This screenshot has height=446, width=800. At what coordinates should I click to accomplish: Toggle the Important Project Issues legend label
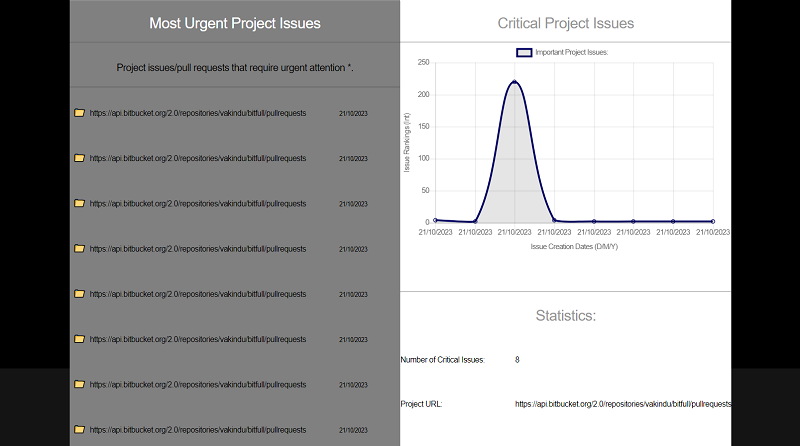tap(571, 52)
